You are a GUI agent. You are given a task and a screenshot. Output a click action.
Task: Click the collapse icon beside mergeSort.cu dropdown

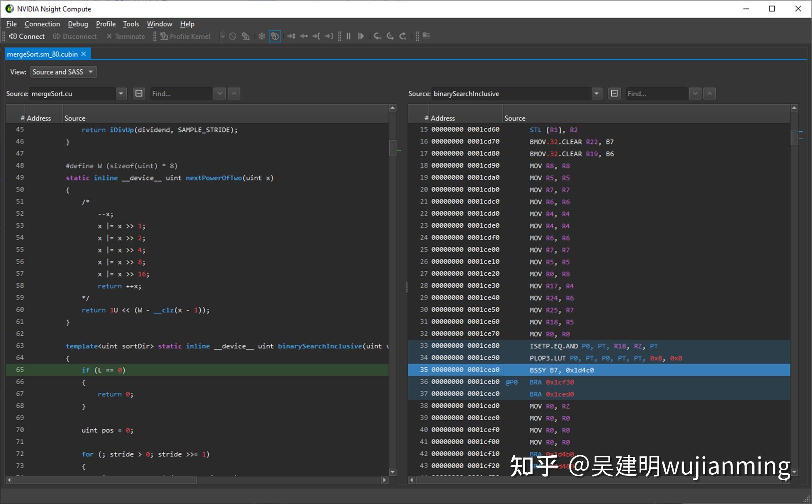139,94
